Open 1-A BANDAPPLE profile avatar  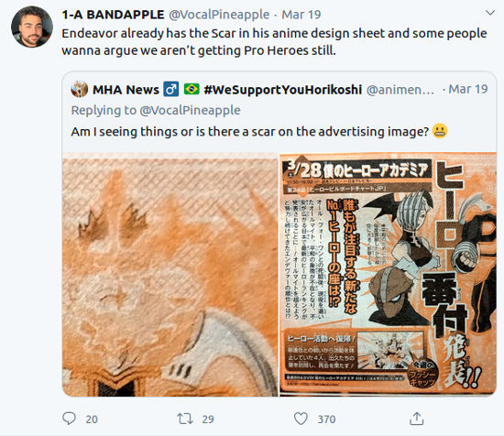(32, 27)
